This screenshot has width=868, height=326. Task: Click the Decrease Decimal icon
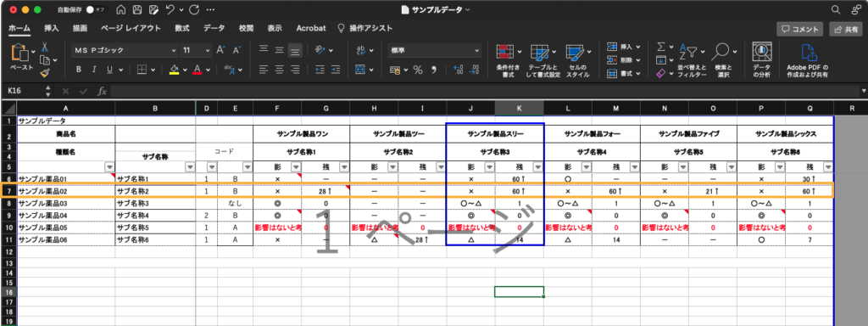[x=474, y=70]
